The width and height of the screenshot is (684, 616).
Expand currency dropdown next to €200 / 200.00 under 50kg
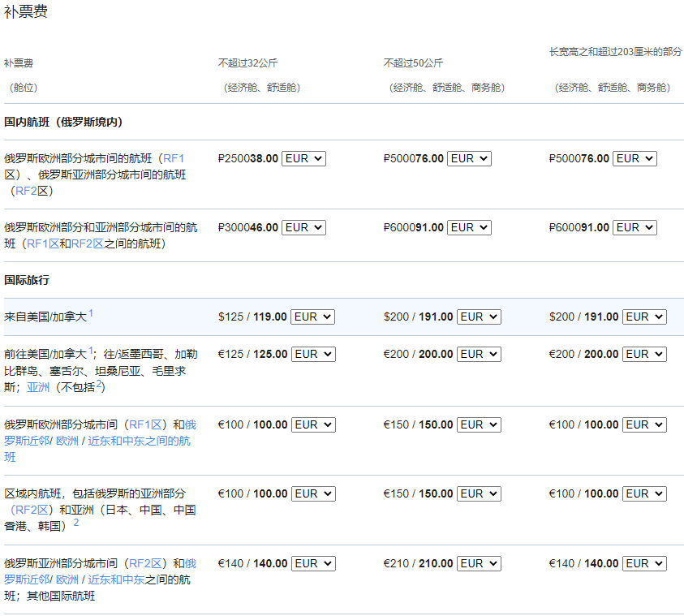478,354
